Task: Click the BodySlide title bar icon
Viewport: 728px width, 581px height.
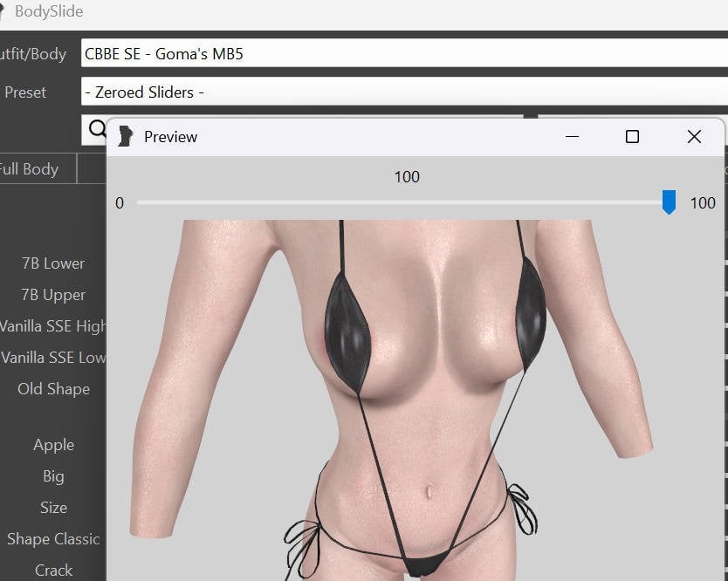Action: tap(3, 11)
